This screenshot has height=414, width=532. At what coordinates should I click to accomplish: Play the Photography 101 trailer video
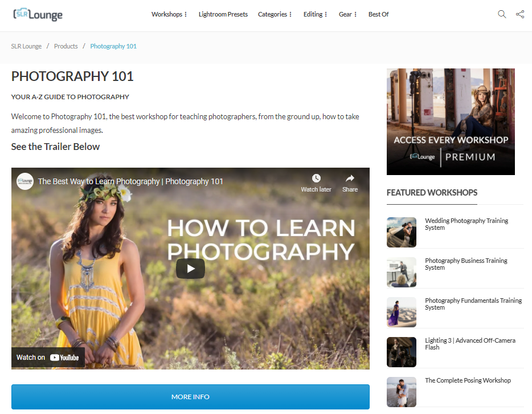(190, 269)
